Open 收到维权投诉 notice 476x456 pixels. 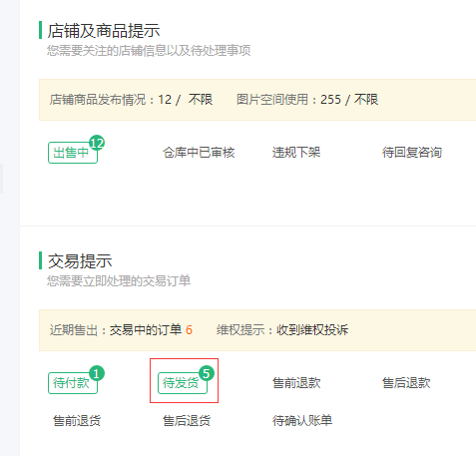click(x=312, y=330)
